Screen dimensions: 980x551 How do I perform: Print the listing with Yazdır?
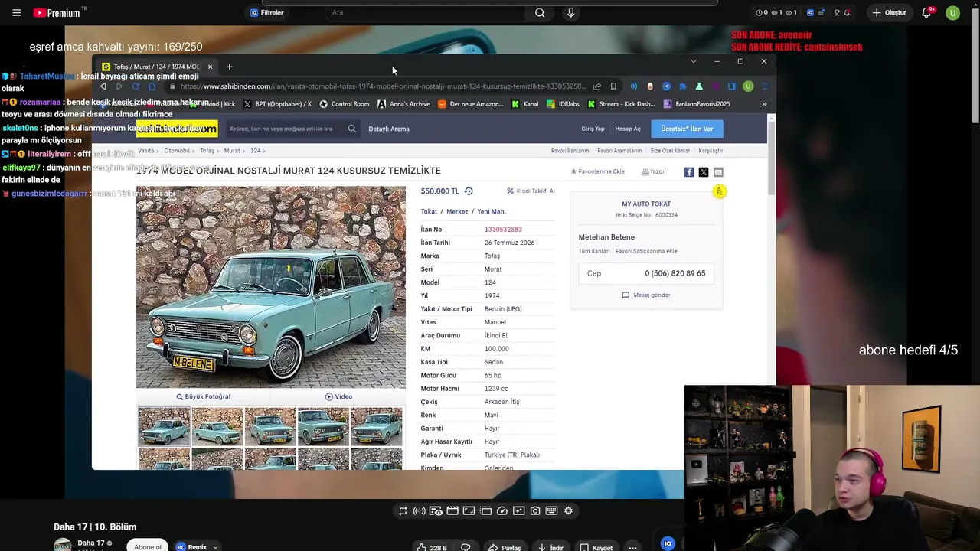pyautogui.click(x=654, y=171)
